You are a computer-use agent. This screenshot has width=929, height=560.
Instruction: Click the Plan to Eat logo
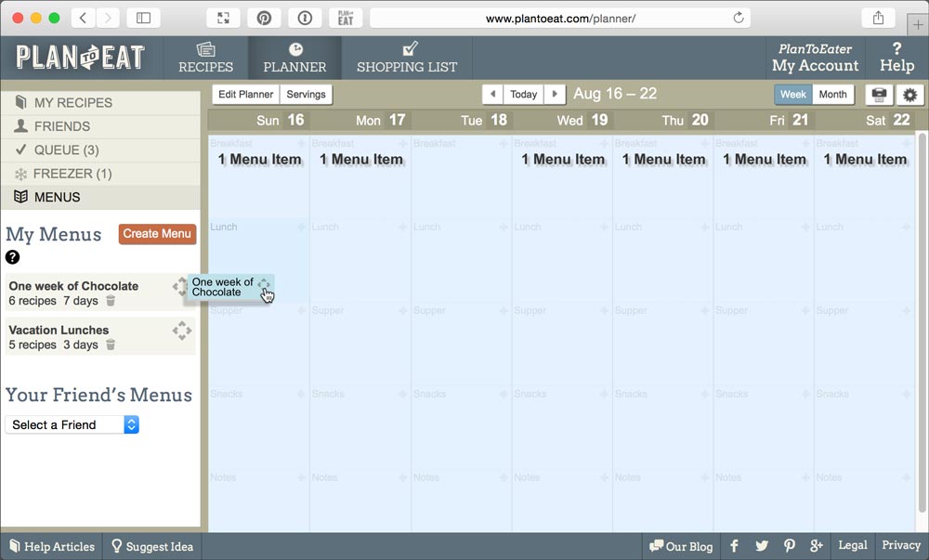(x=81, y=58)
